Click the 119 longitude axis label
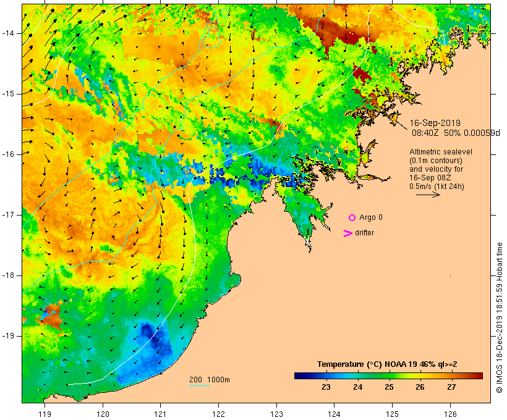507x420 pixels. [45, 414]
